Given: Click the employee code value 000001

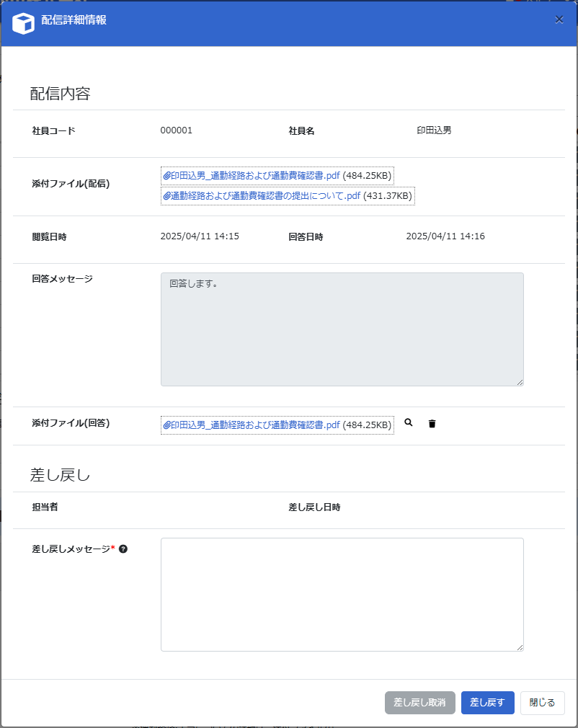Looking at the screenshot, I should click(177, 130).
